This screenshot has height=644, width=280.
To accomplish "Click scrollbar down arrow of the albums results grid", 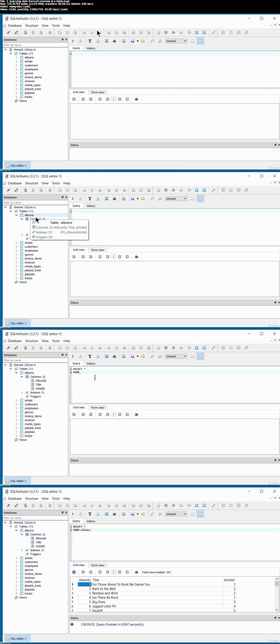I will tap(276, 609).
